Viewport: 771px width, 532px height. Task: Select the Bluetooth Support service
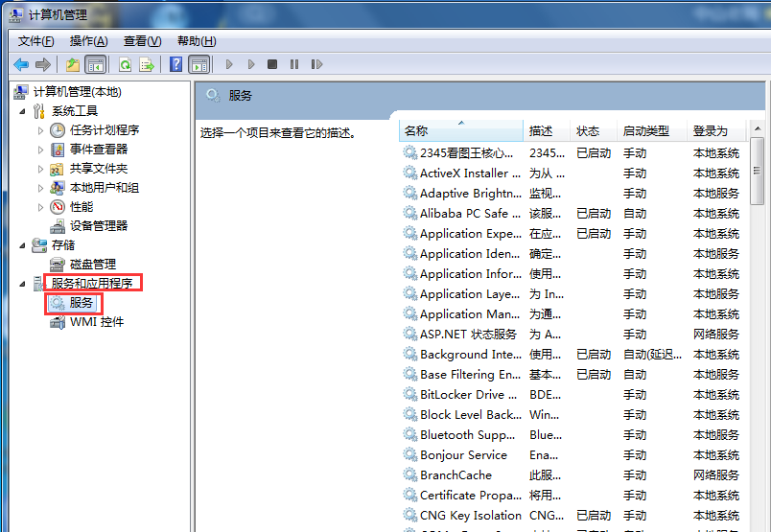coord(572,435)
